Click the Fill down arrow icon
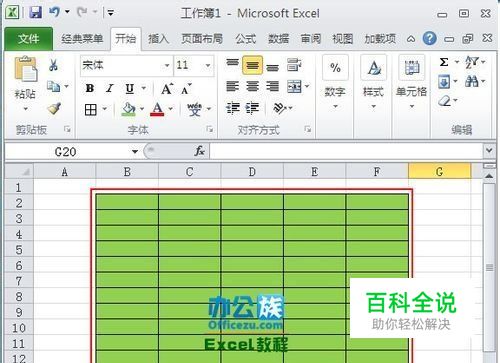This screenshot has height=363, width=500. pyautogui.click(x=444, y=82)
